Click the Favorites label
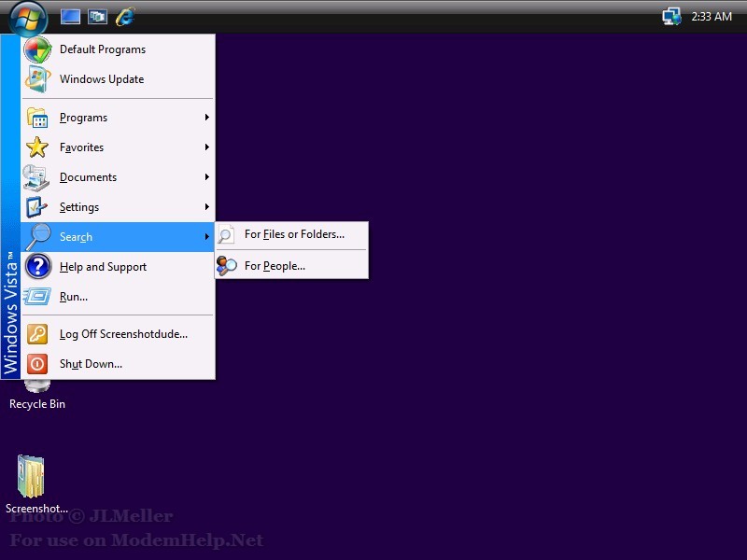Screen dimensions: 747x560 (x=81, y=147)
